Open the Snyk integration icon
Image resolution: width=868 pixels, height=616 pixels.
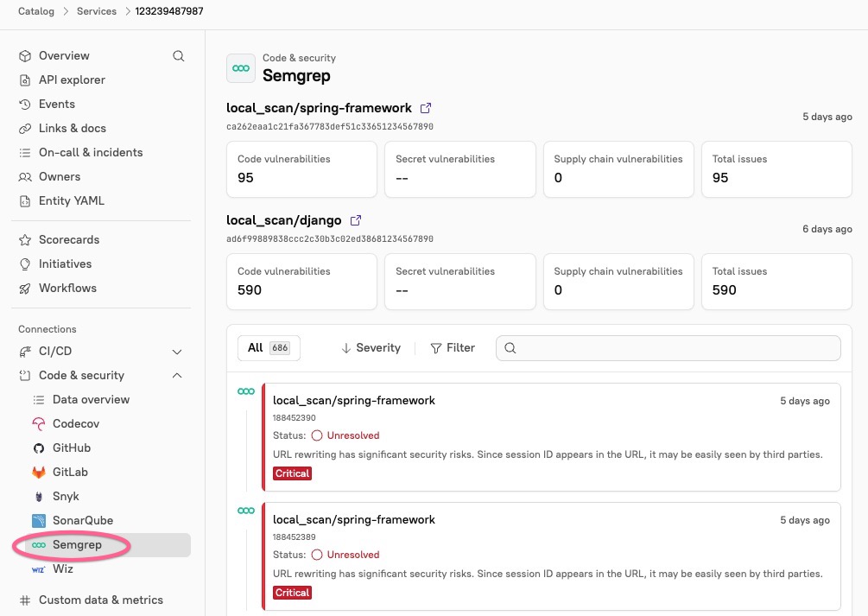coord(40,496)
